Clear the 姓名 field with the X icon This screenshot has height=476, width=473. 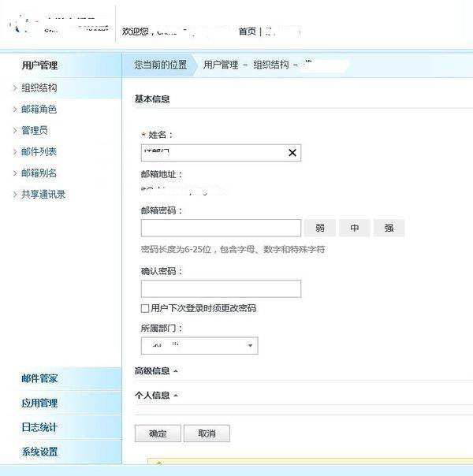point(292,153)
